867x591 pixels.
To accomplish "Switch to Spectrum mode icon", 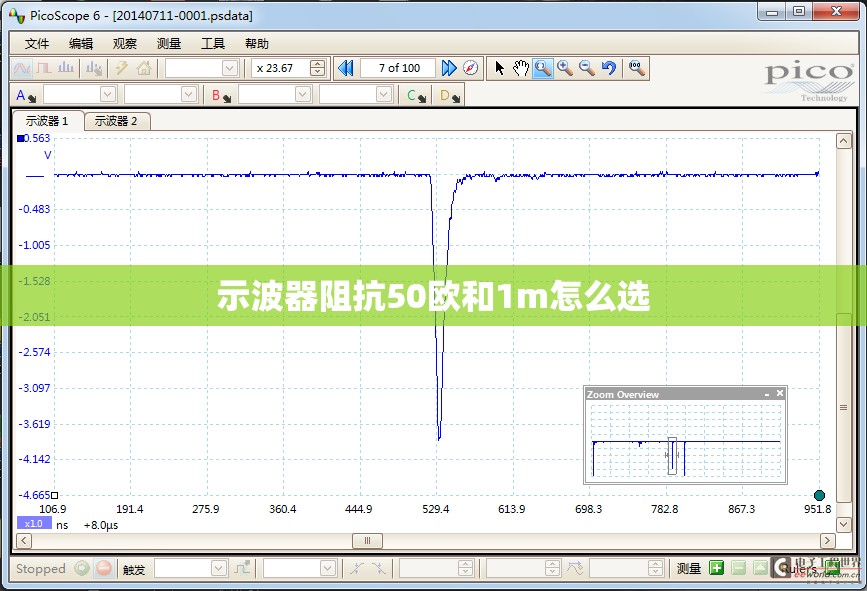I will (x=66, y=69).
